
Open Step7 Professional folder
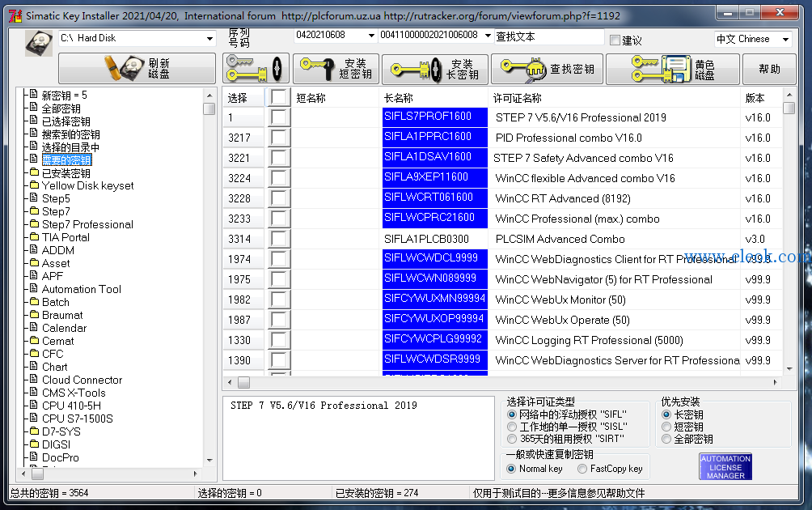click(x=87, y=224)
